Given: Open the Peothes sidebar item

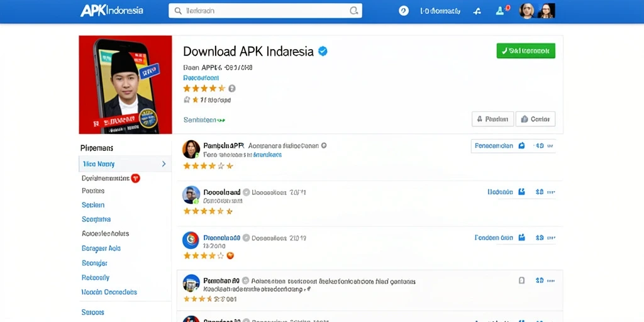Looking at the screenshot, I should [93, 191].
